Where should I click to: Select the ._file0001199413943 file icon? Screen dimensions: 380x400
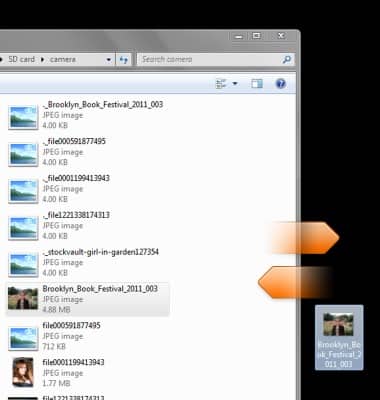click(x=23, y=191)
